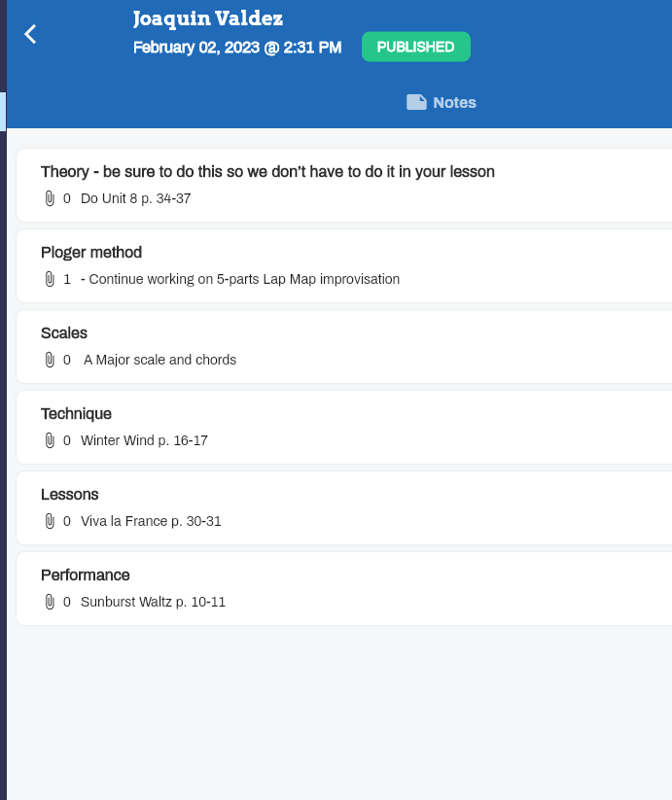
Task: Open the Lessons assignment heading
Action: (x=69, y=495)
